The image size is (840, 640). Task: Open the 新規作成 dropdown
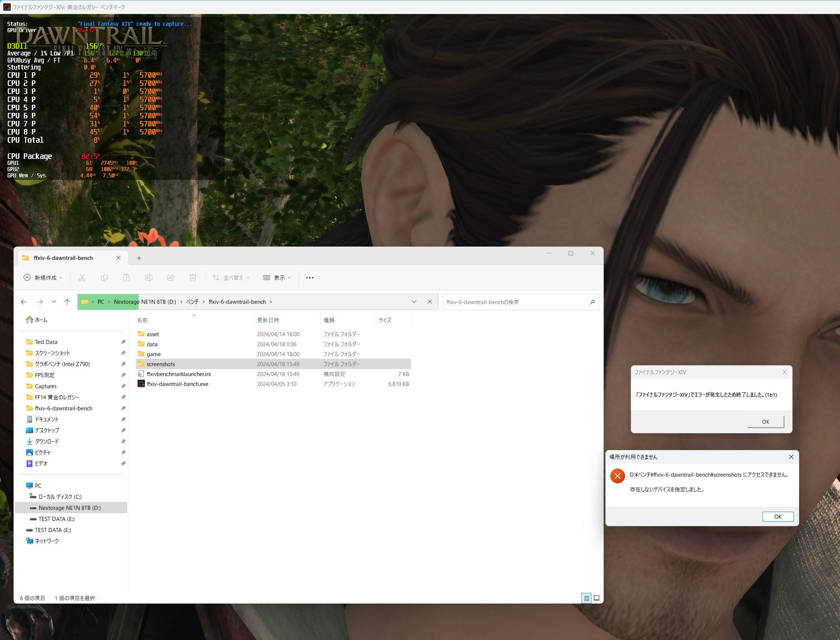(43, 278)
